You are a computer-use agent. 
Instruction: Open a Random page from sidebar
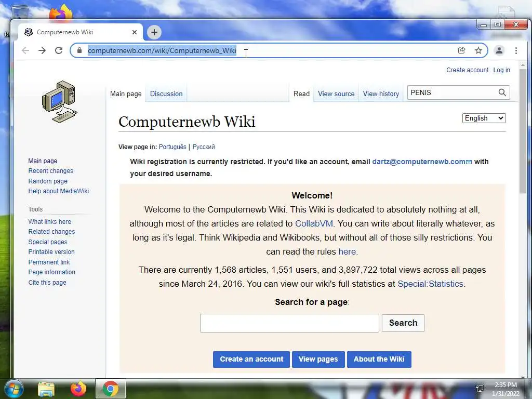48,181
